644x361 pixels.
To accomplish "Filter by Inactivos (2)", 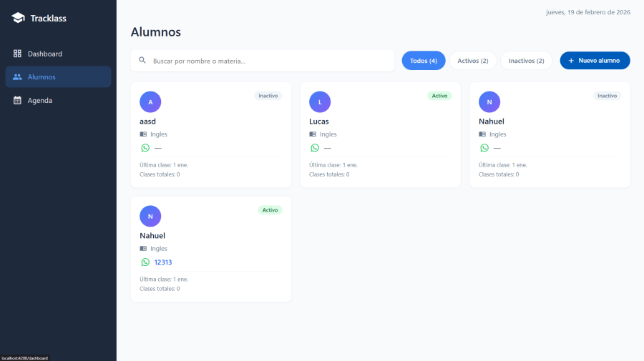I will pyautogui.click(x=527, y=61).
